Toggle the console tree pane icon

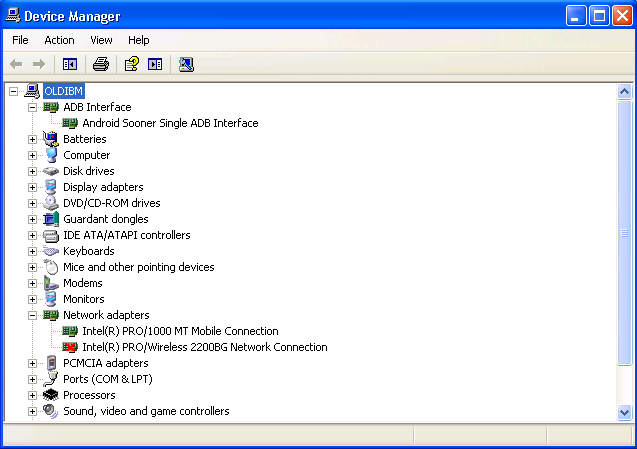pos(70,64)
